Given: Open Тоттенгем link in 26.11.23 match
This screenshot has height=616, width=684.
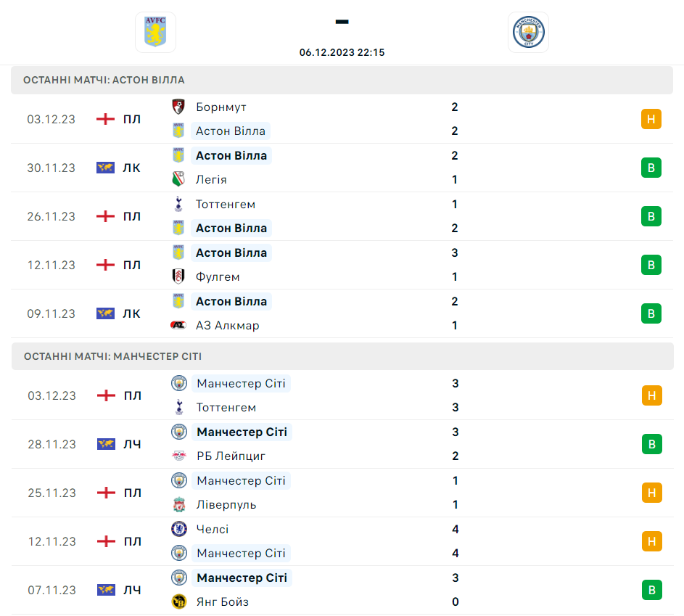Looking at the screenshot, I should point(226,204).
